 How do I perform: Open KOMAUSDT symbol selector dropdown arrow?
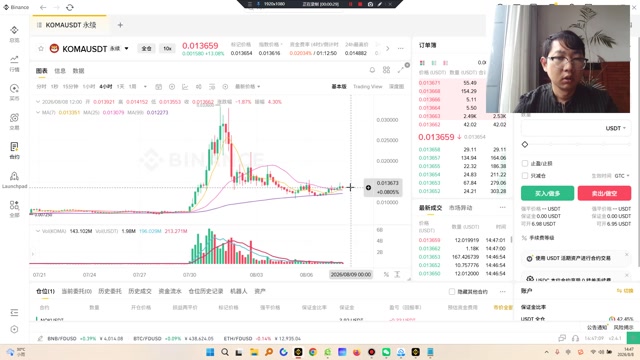click(x=127, y=49)
